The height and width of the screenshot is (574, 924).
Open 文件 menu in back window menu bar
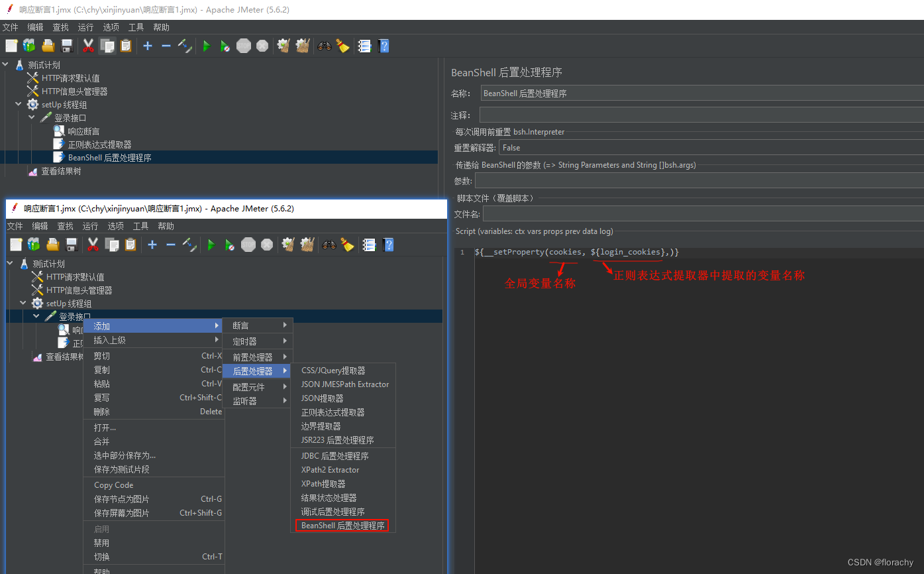click(10, 27)
